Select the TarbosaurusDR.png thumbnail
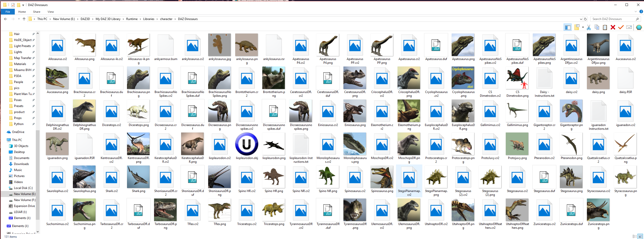Viewport: 644px width, 239px height. click(166, 210)
